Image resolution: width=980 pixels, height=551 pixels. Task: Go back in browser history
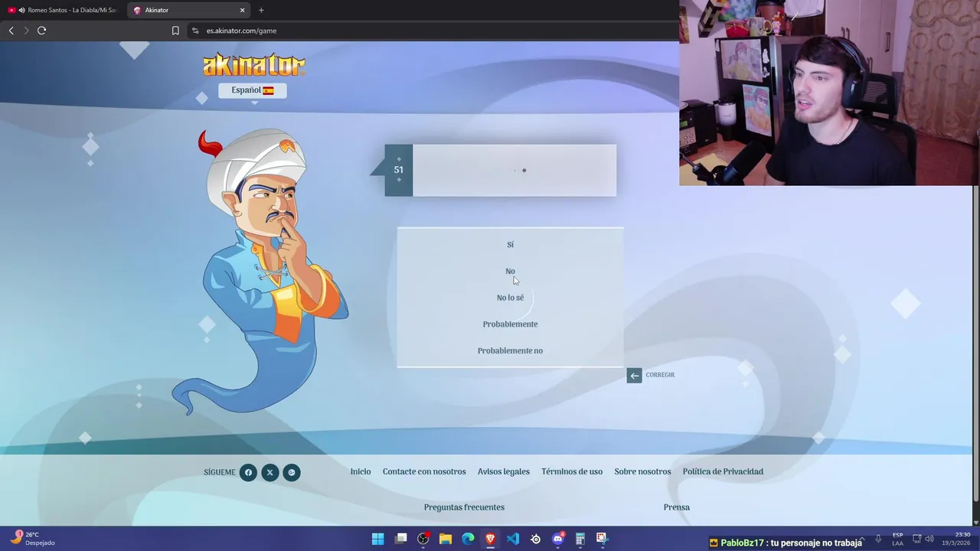[x=11, y=31]
